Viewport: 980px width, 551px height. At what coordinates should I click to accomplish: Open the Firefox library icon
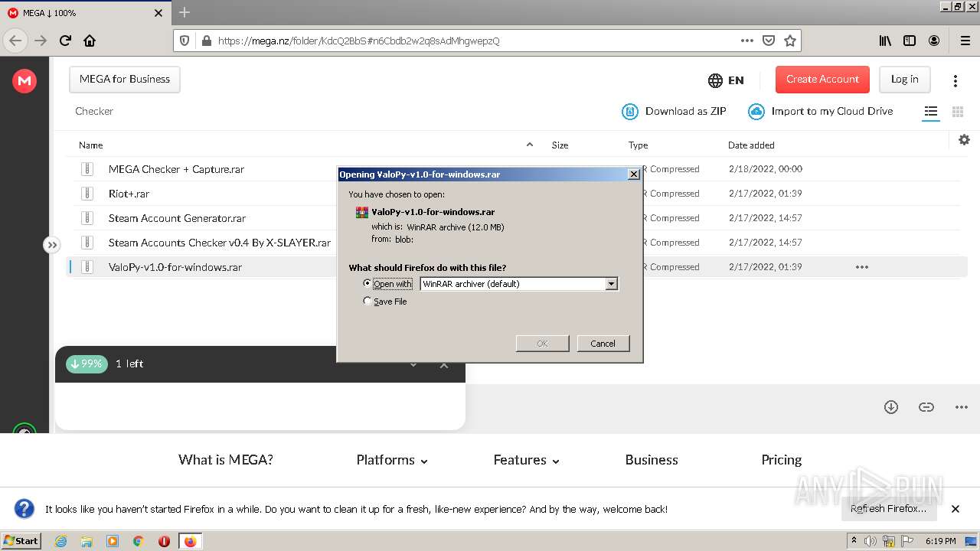[885, 41]
